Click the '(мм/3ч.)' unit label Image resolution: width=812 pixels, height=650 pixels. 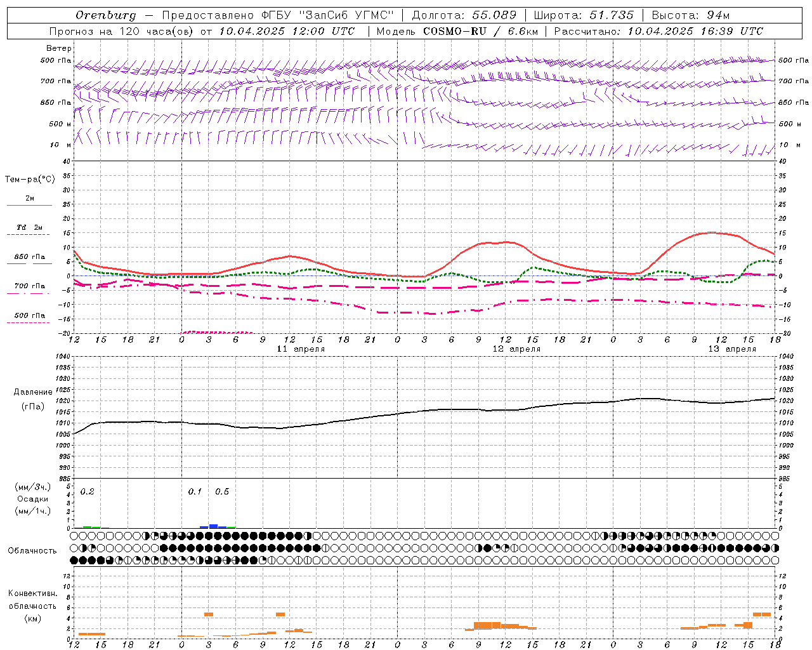(x=33, y=487)
